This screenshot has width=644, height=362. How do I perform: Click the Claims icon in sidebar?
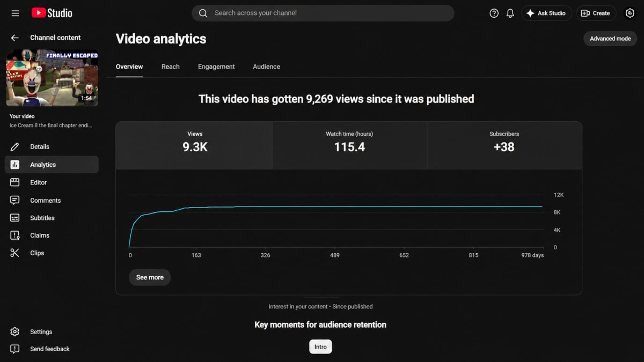click(x=15, y=235)
